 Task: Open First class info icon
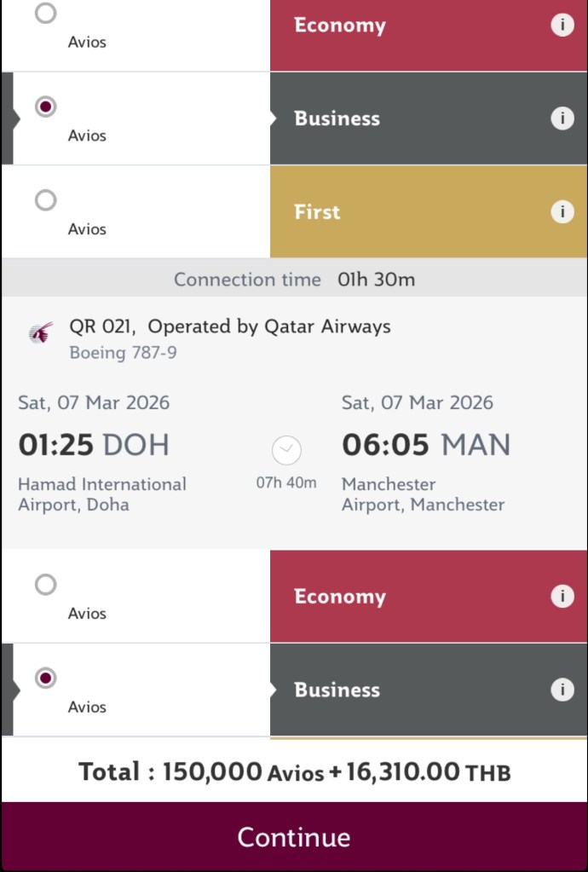[x=562, y=212]
